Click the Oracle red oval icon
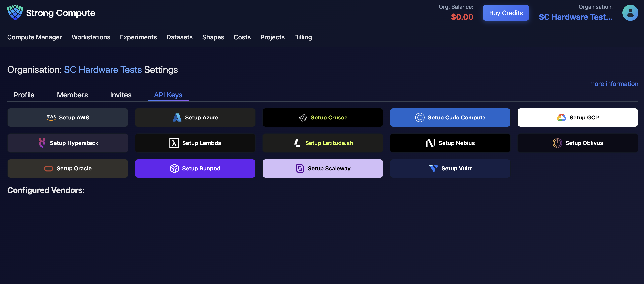The width and height of the screenshot is (644, 284). [48, 169]
